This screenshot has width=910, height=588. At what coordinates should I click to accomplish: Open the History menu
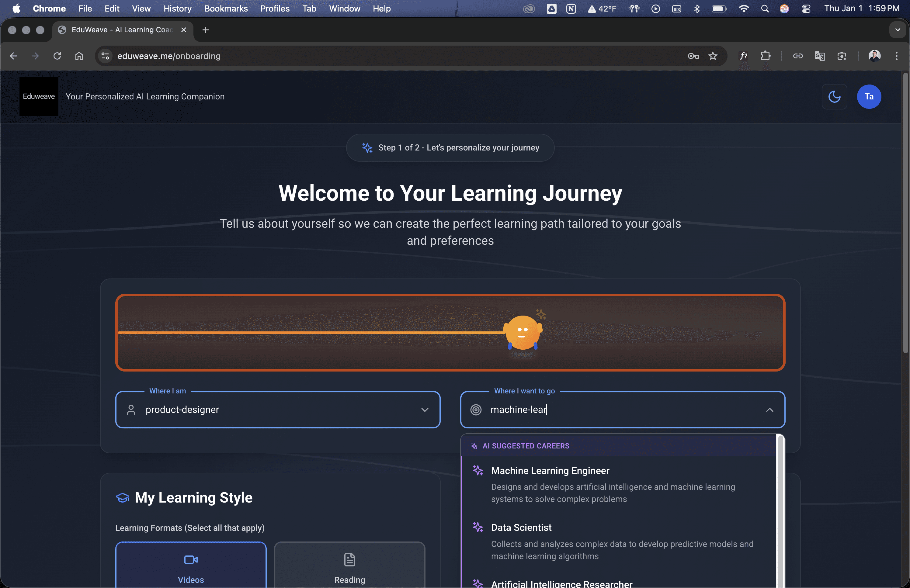click(x=177, y=9)
